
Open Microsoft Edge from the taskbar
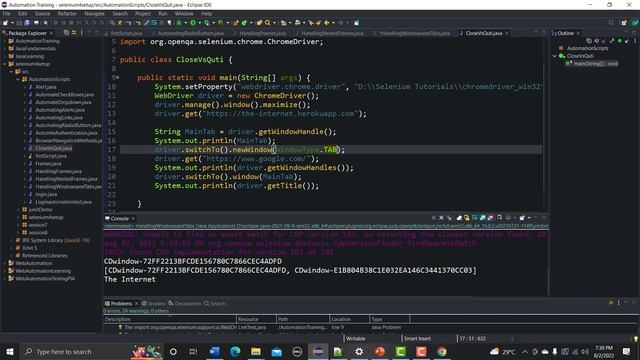pyautogui.click(x=235, y=351)
